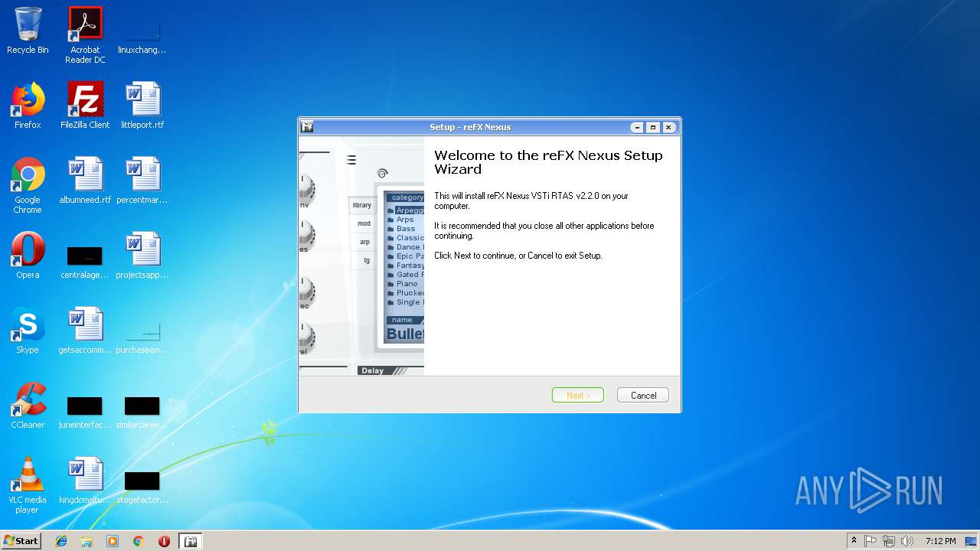The height and width of the screenshot is (551, 980).
Task: Close the Setup - reFX Nexus window
Action: (x=668, y=127)
